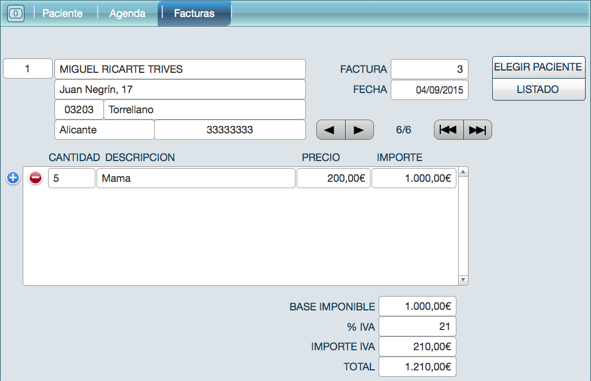Click the FECHA field showing 04/09/2015
The image size is (591, 381).
click(429, 90)
